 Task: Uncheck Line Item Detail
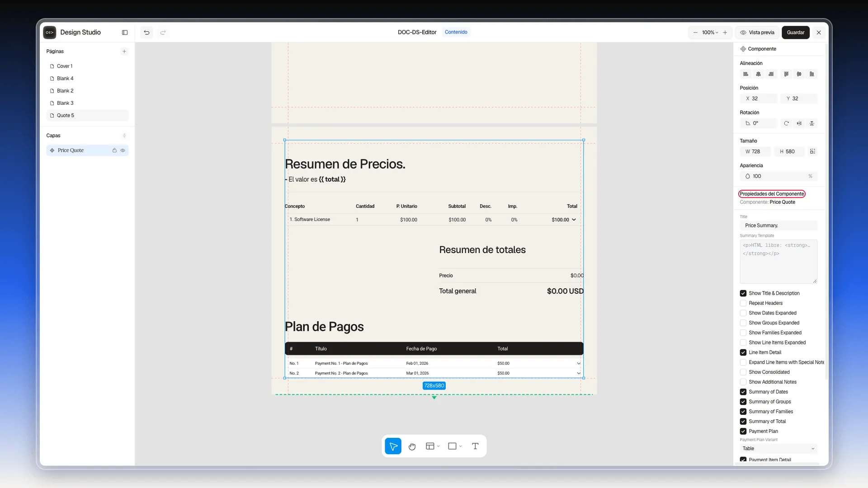[x=743, y=352]
